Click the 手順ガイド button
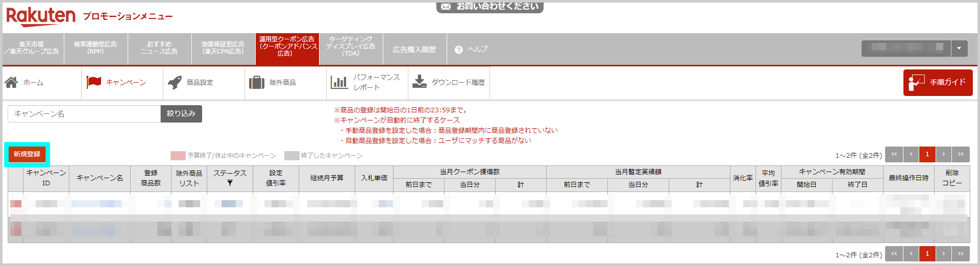Image resolution: width=980 pixels, height=266 pixels. (938, 83)
